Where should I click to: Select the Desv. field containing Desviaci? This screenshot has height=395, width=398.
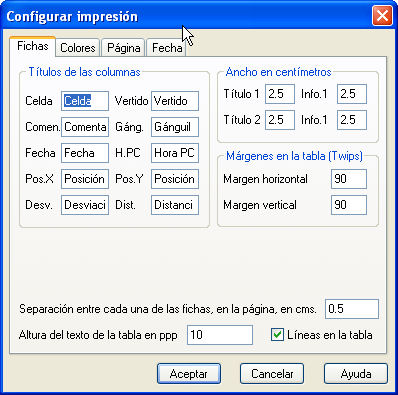tap(85, 205)
